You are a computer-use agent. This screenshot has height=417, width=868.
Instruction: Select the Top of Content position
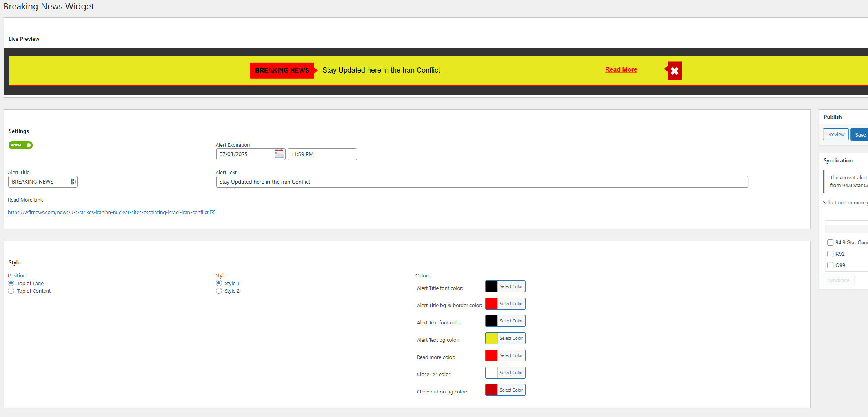(11, 291)
